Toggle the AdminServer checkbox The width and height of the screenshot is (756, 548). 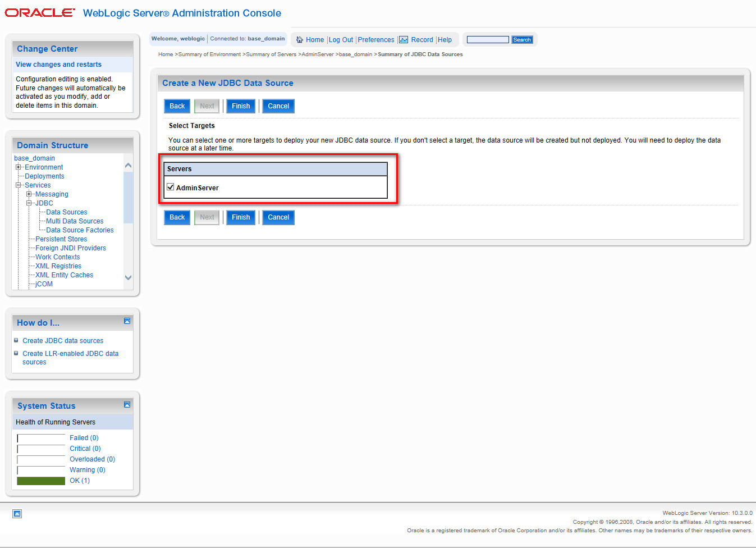click(x=171, y=187)
